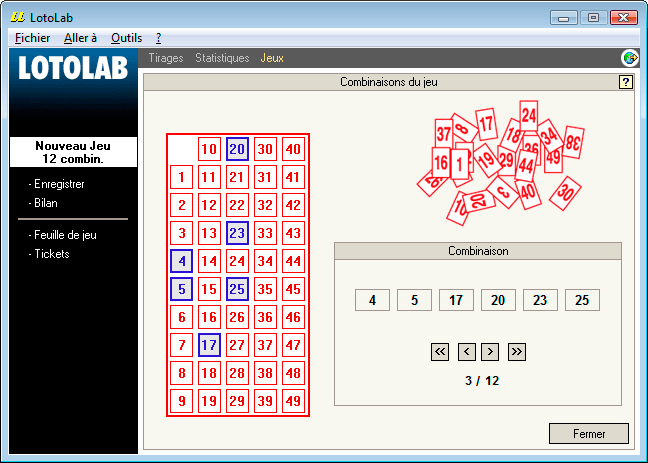Switch to the Statistiques tab

coord(222,58)
